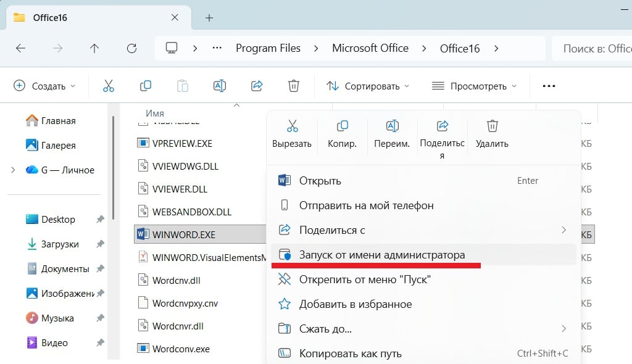
Task: Open the Поделиться с submenu
Action: coord(423,230)
